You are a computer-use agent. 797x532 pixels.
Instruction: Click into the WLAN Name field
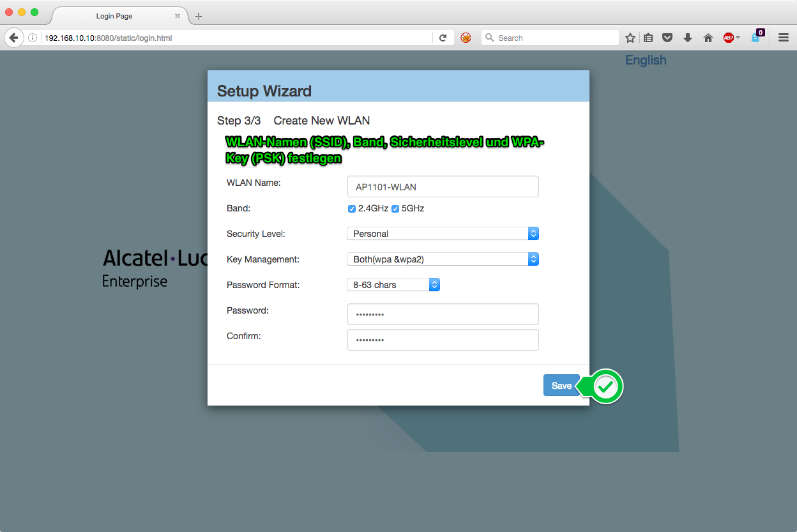click(x=443, y=187)
